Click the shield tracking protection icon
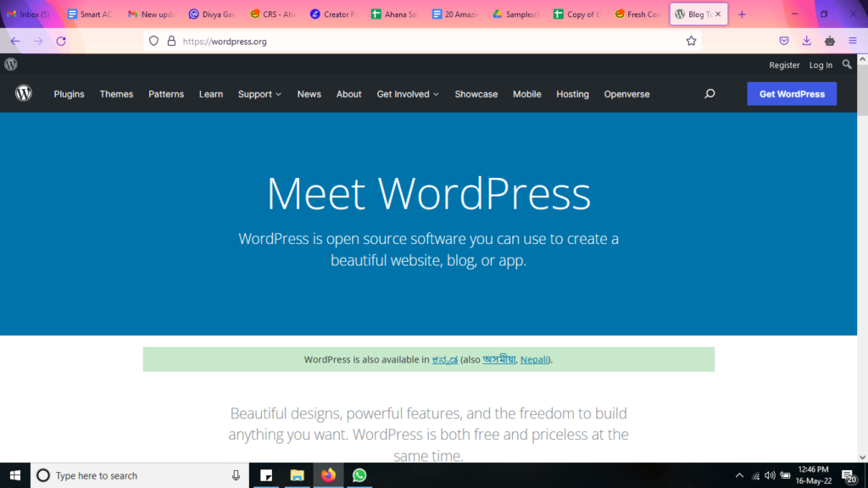Viewport: 868px width, 488px height. 153,41
